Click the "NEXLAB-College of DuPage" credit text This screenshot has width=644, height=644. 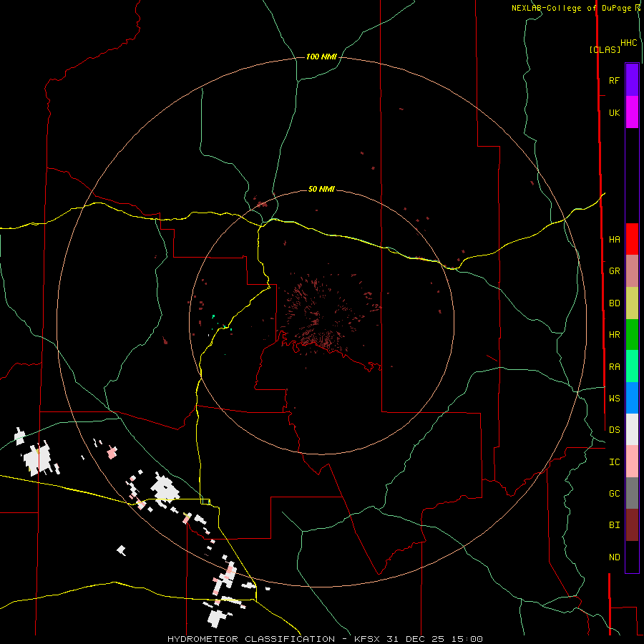(571, 8)
